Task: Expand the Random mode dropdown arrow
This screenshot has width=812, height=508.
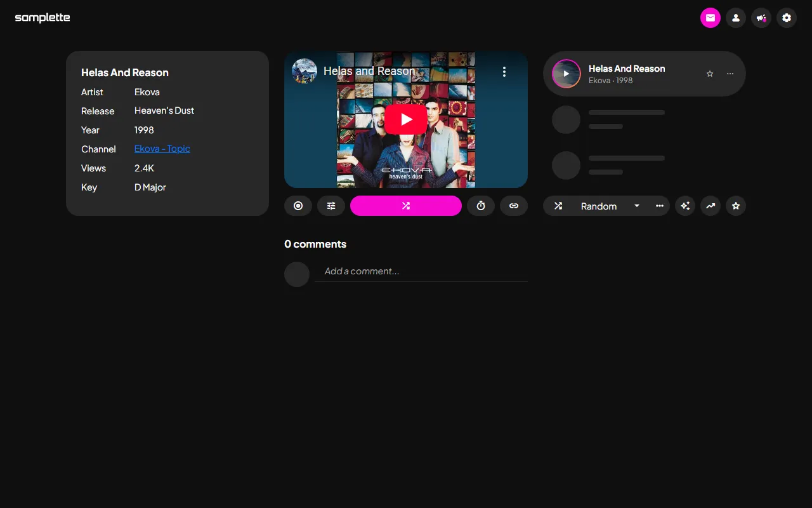Action: pos(637,206)
